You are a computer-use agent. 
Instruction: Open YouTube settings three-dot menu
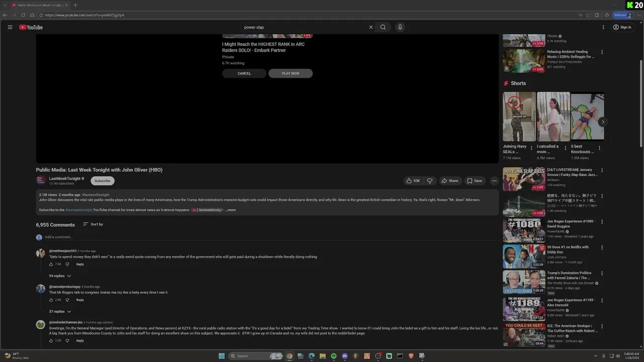tap(603, 27)
